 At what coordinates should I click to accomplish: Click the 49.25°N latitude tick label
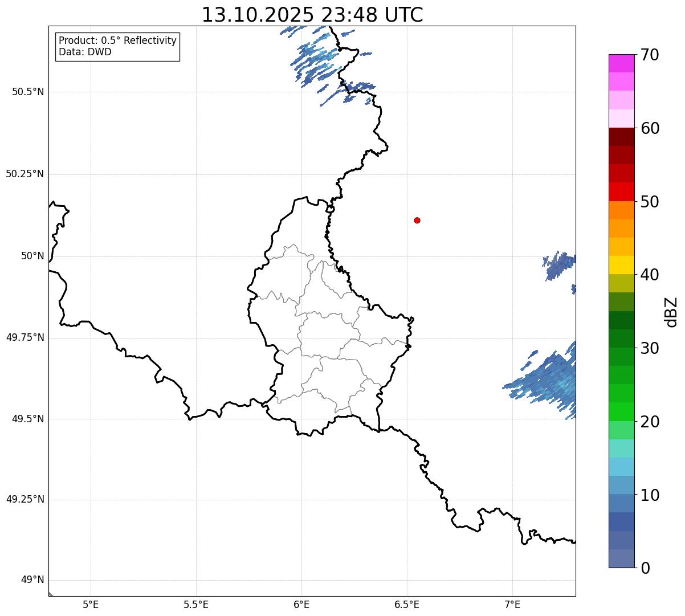click(x=25, y=499)
